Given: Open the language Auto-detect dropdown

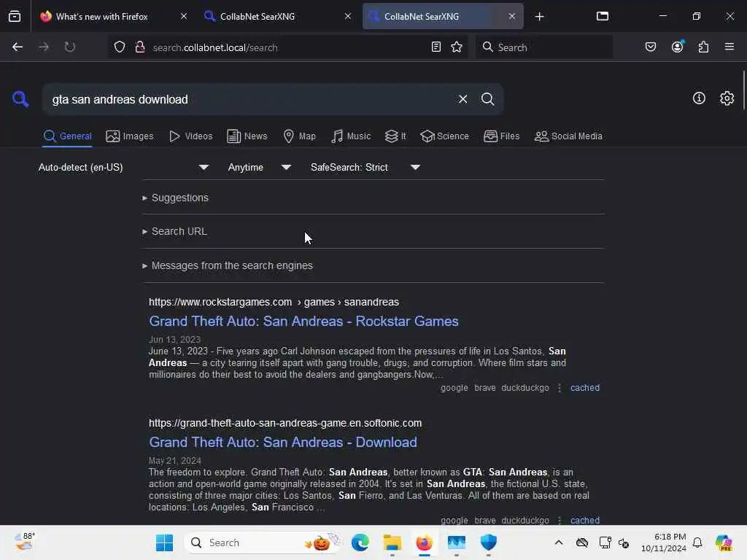Looking at the screenshot, I should 123,167.
